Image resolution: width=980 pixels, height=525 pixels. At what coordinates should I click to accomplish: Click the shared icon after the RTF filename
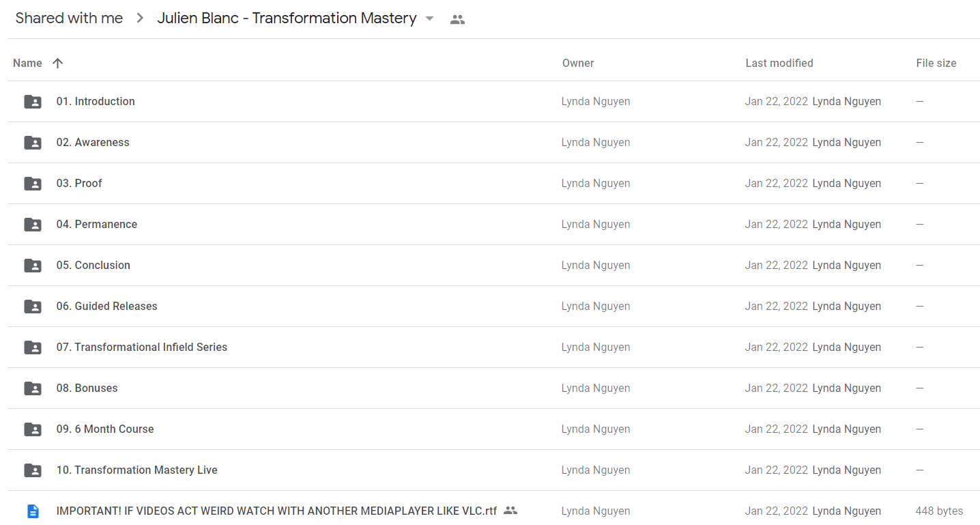[510, 510]
